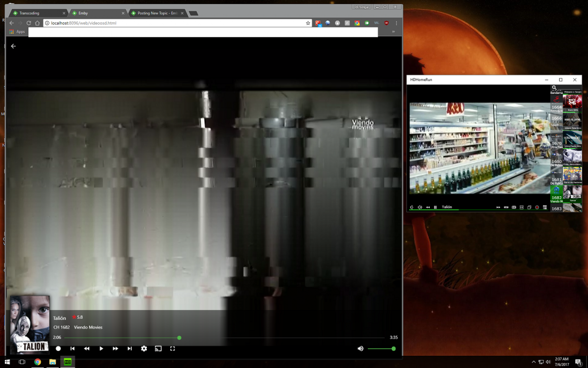Open the gray octagon Chrome extension
The width and height of the screenshot is (588, 368).
pos(338,23)
